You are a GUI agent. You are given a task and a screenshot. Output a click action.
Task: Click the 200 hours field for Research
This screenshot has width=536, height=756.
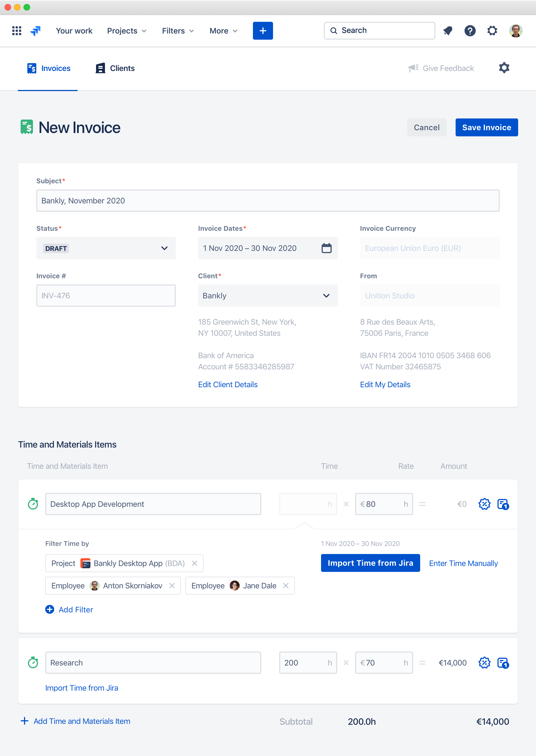[308, 662]
